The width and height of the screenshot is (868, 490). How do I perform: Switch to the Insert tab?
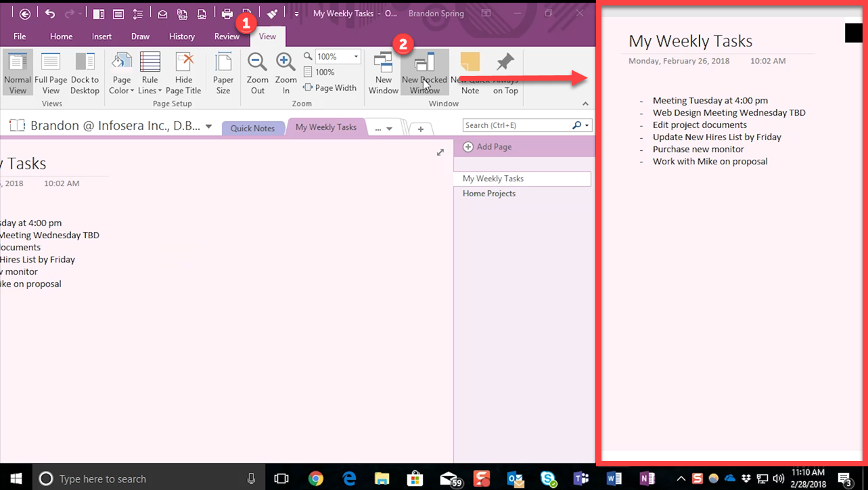click(101, 37)
